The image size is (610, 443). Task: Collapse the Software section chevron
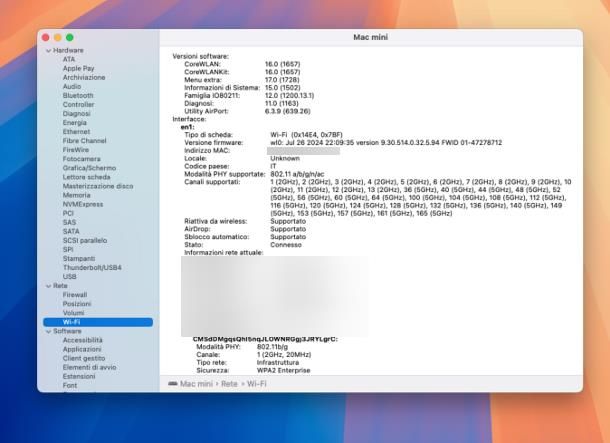(x=49, y=331)
